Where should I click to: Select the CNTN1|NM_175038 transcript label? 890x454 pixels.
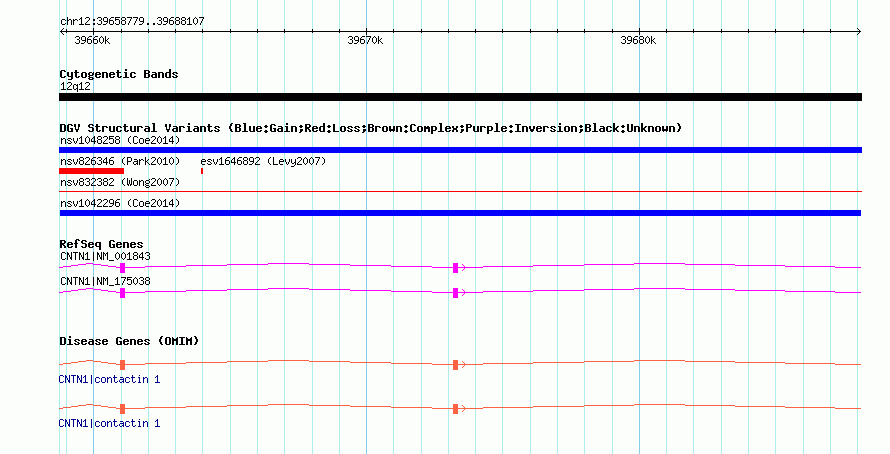[106, 281]
